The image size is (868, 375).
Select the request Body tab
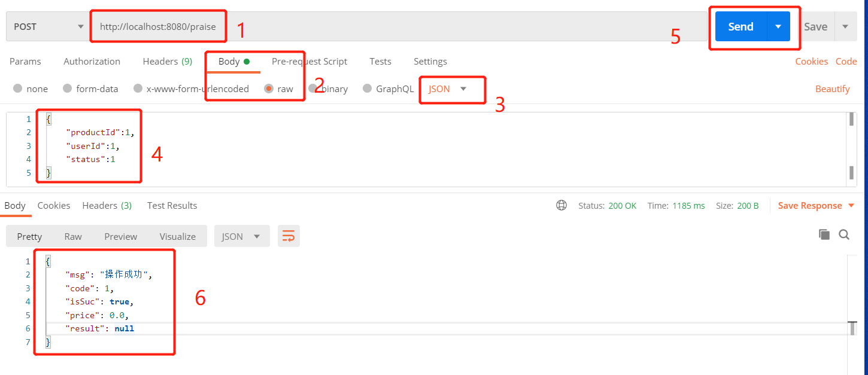[233, 62]
